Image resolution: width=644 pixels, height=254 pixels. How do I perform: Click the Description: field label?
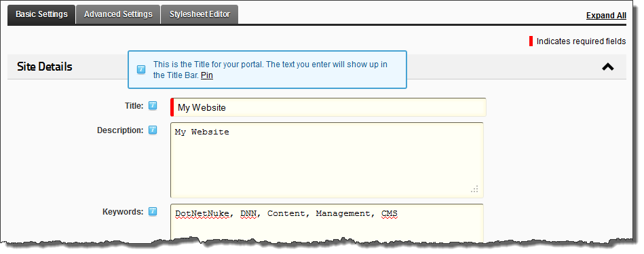(120, 130)
